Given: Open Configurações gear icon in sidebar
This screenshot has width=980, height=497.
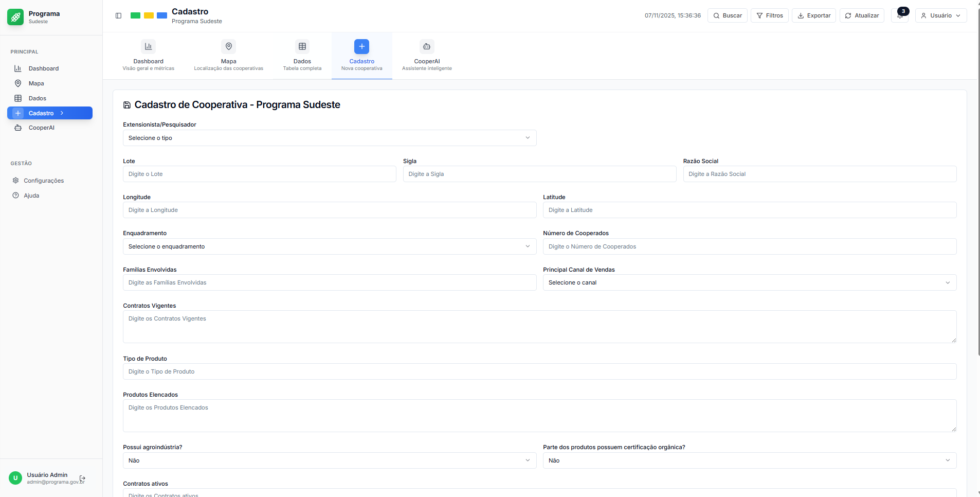Looking at the screenshot, I should pyautogui.click(x=16, y=181).
